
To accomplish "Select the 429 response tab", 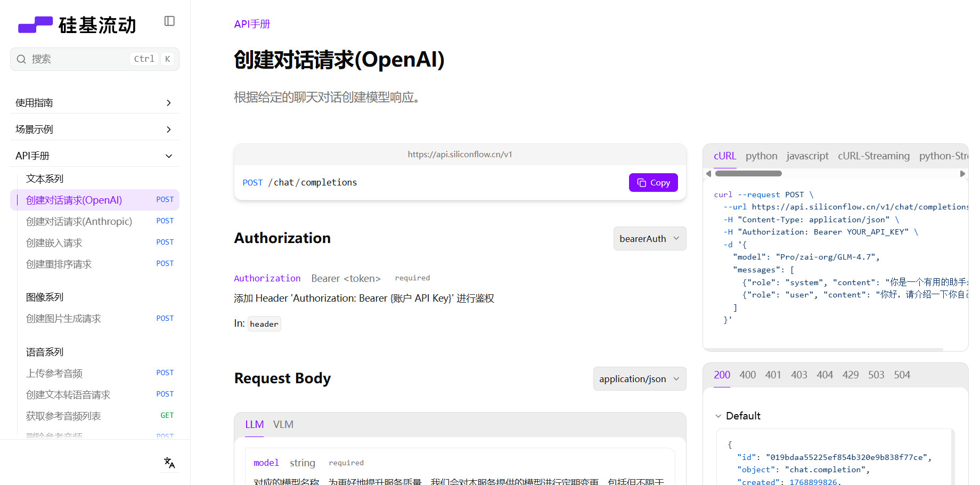I will tap(851, 375).
